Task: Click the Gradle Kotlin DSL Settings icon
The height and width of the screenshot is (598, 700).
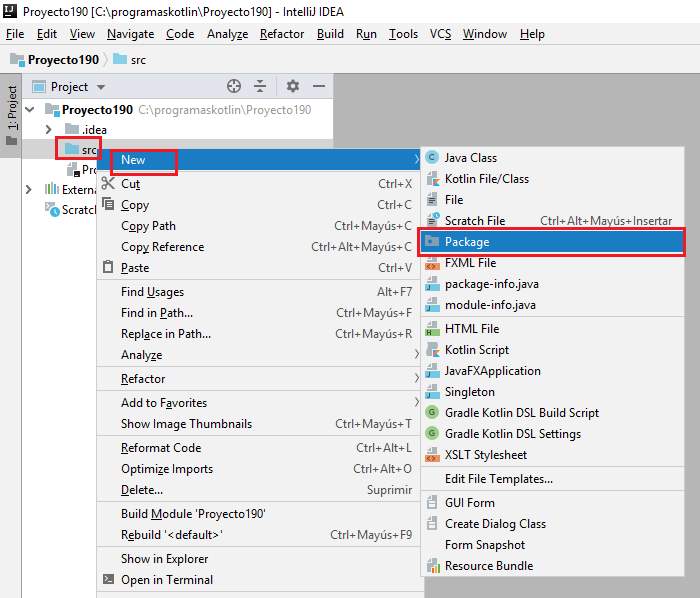Action: coord(432,433)
